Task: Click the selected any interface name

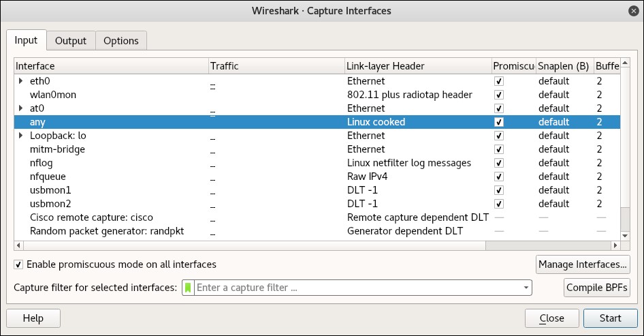Action: [x=37, y=122]
